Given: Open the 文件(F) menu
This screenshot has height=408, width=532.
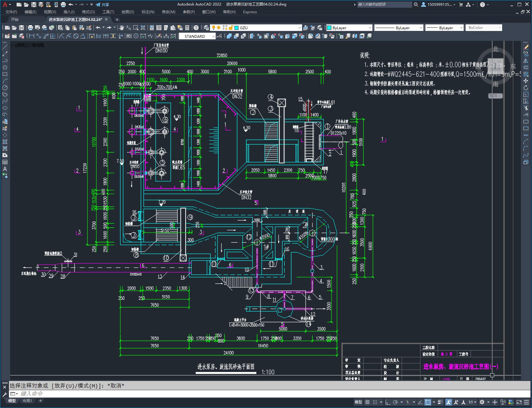Looking at the screenshot, I should click(11, 12).
